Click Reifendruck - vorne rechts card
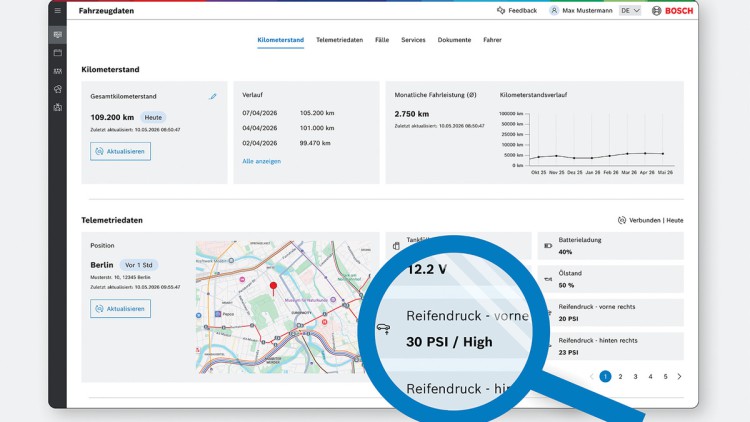Screen dimensions: 750x422 611,312
